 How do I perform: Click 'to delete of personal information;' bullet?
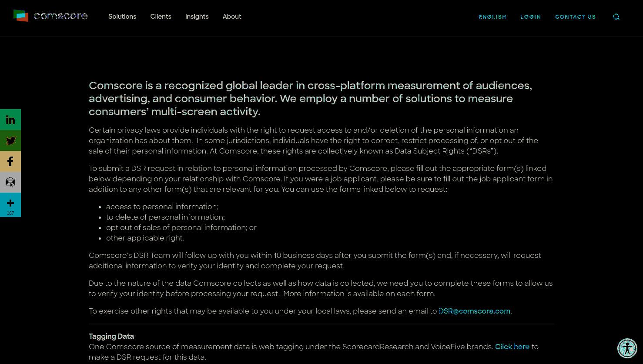(x=165, y=217)
